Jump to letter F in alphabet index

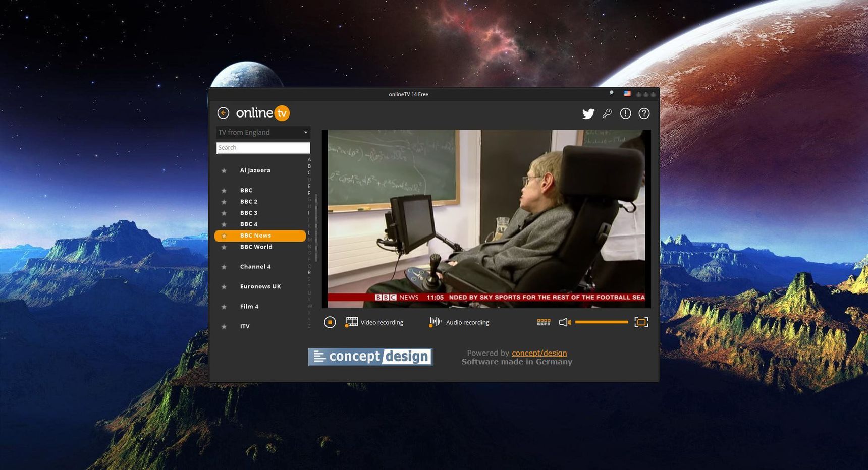[309, 193]
